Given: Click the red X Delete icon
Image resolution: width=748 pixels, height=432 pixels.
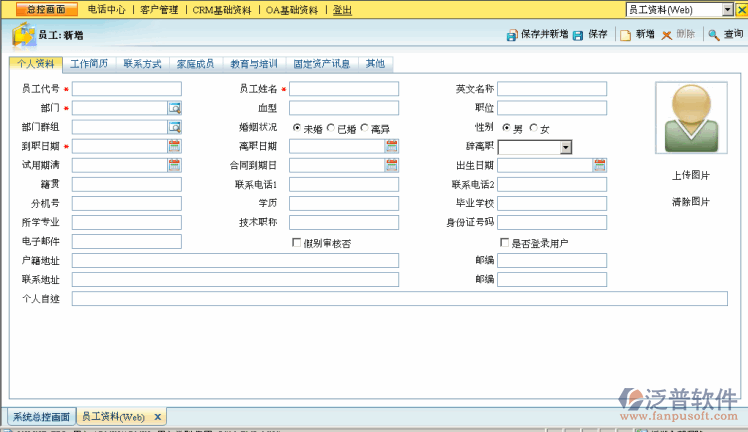Looking at the screenshot, I should pyautogui.click(x=666, y=35).
